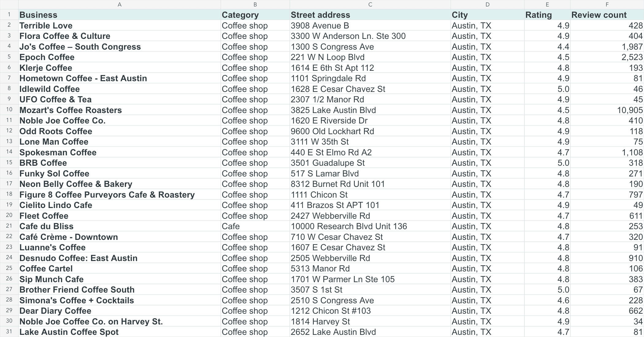Select column A header
This screenshot has height=337, width=644.
[x=120, y=5]
